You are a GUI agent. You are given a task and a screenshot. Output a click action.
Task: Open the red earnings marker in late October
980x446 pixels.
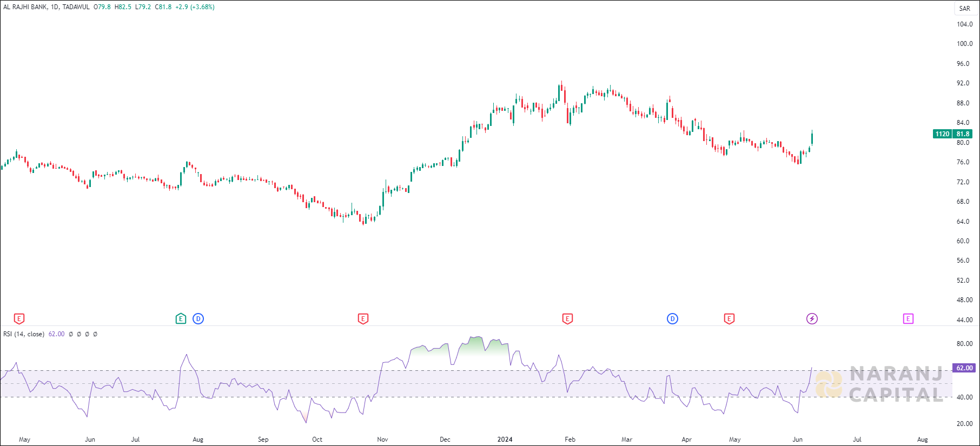(x=363, y=319)
